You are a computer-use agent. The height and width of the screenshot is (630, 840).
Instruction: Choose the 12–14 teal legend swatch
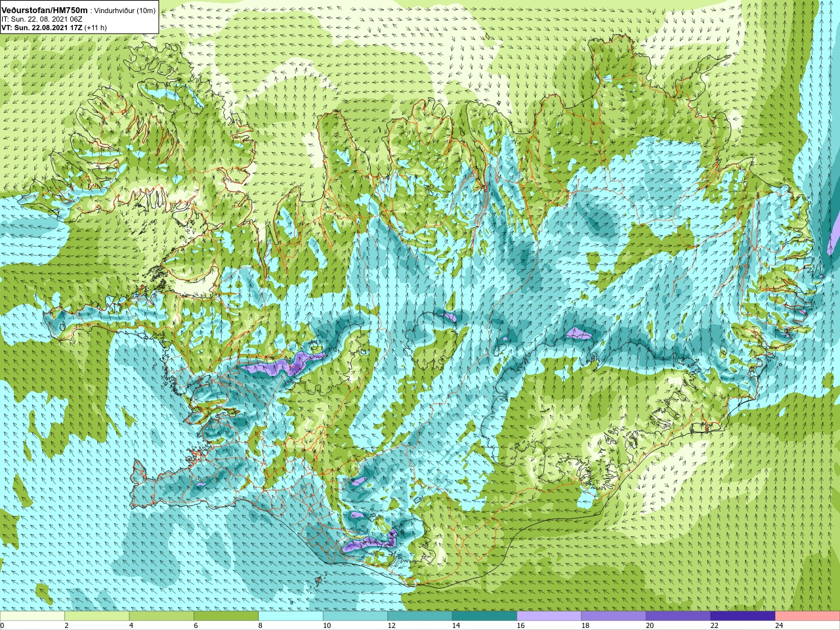pyautogui.click(x=420, y=616)
